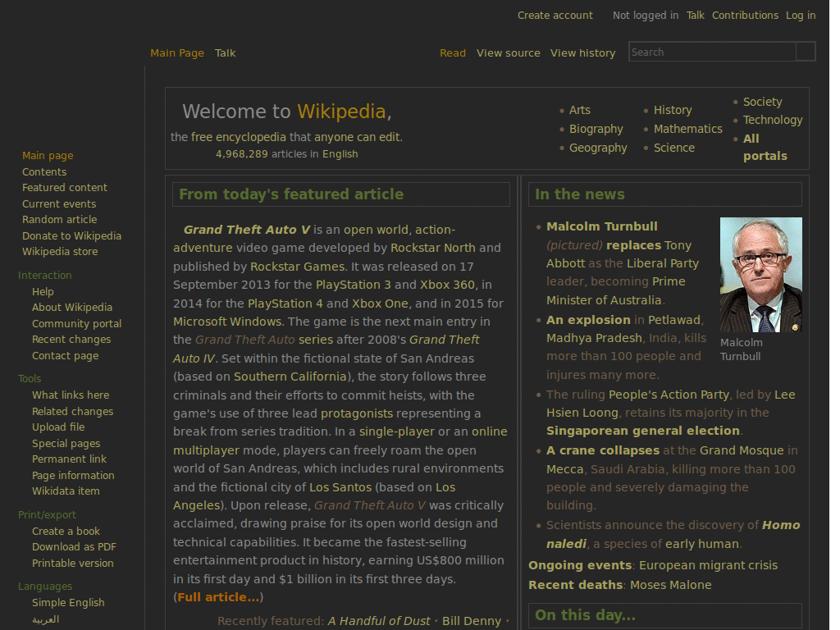Open Featured content in the sidebar

click(x=64, y=188)
